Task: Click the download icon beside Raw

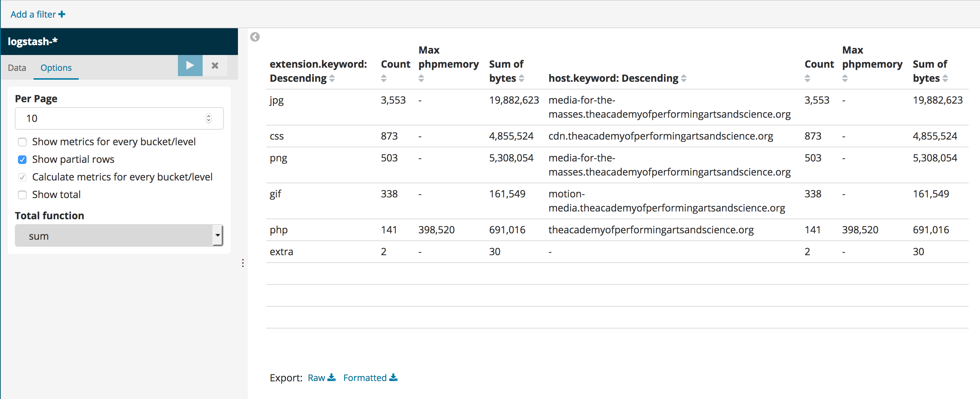Action: click(x=332, y=378)
